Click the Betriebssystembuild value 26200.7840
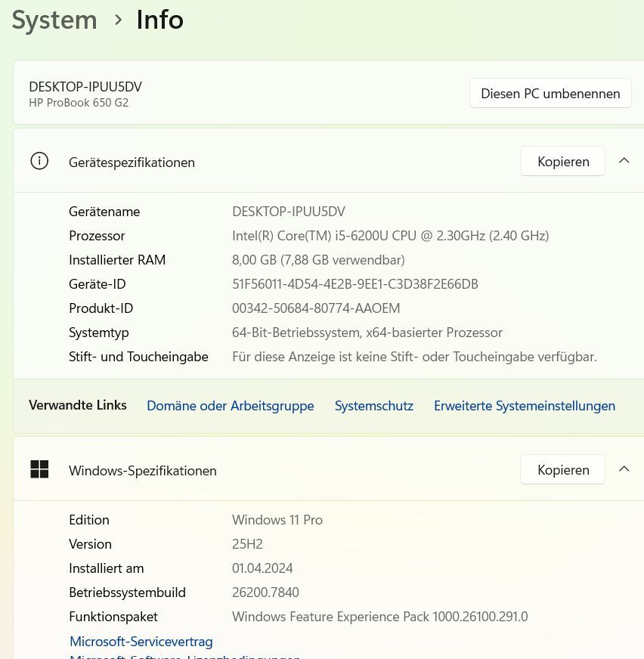644x659 pixels. point(265,592)
